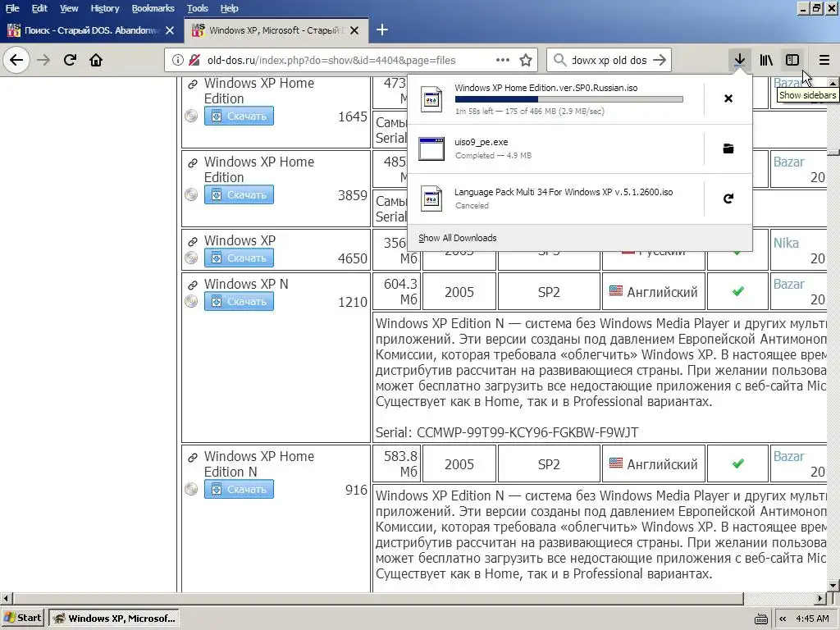Screen dimensions: 840x630
Task: Open the browser home page
Action: click(96, 60)
